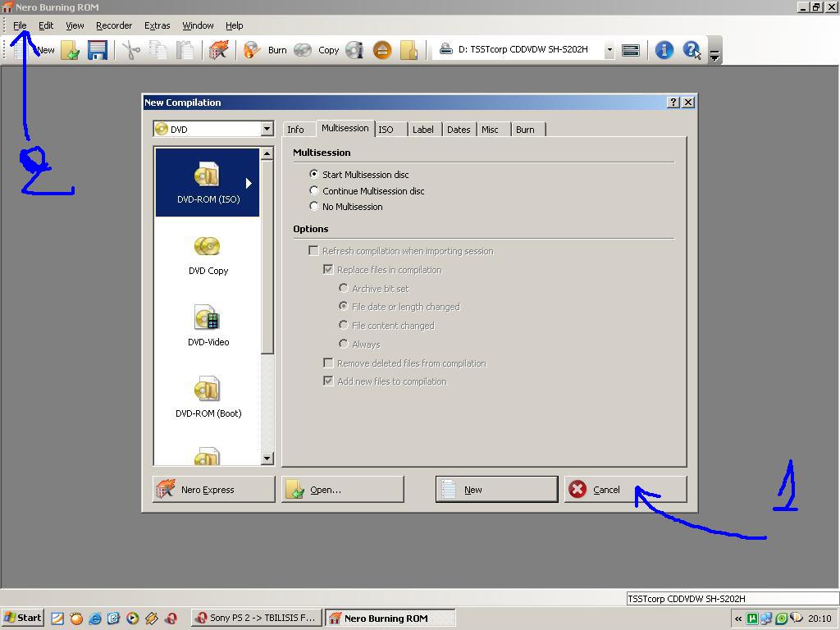Click the New button in dialog
Viewport: 840px width, 630px height.
496,489
